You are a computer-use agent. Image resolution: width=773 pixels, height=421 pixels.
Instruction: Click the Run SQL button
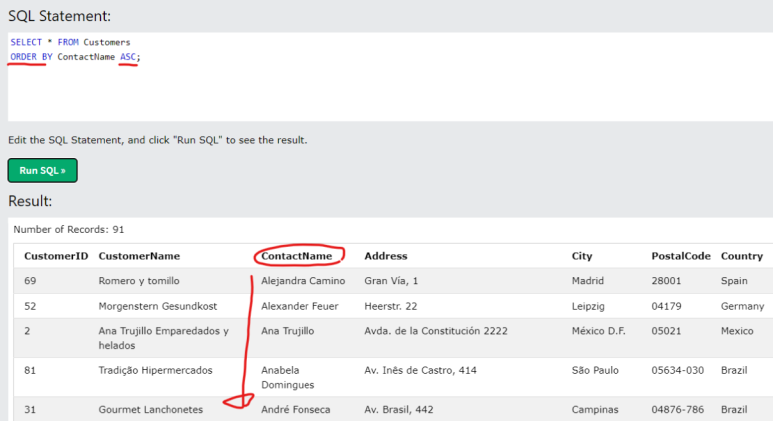click(42, 171)
